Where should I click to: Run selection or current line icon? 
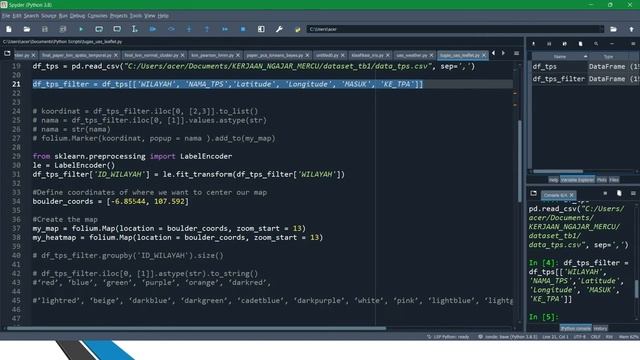pyautogui.click(x=135, y=29)
